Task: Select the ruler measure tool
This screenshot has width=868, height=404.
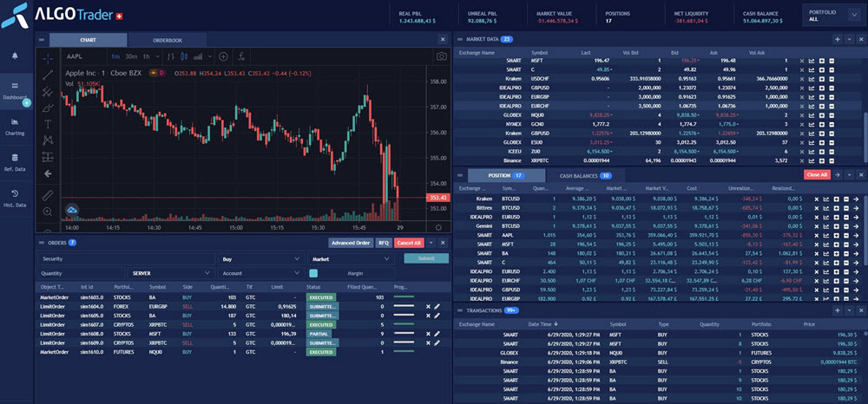Action: 48,194
